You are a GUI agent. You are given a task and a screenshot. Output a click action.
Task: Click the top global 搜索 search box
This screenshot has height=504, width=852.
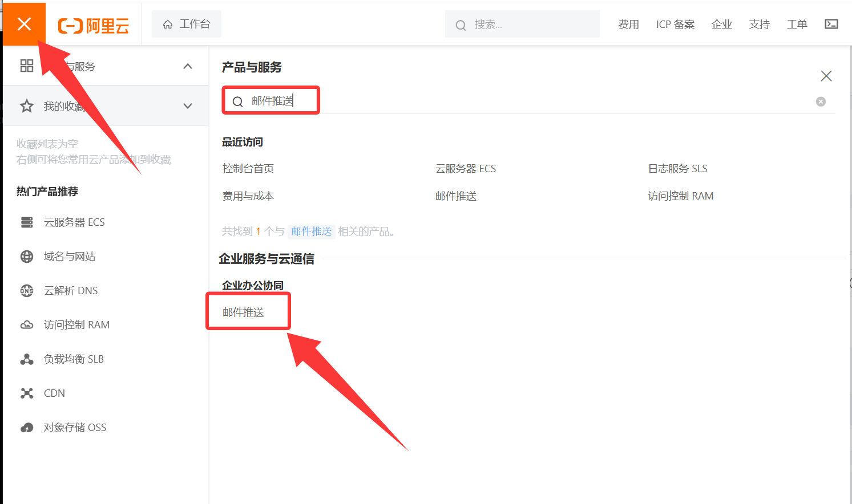coord(522,25)
